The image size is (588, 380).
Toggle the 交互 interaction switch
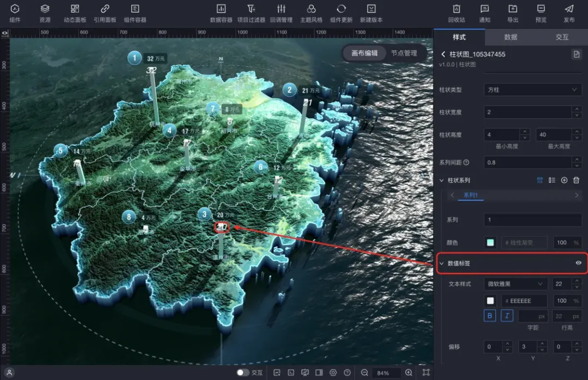(243, 372)
